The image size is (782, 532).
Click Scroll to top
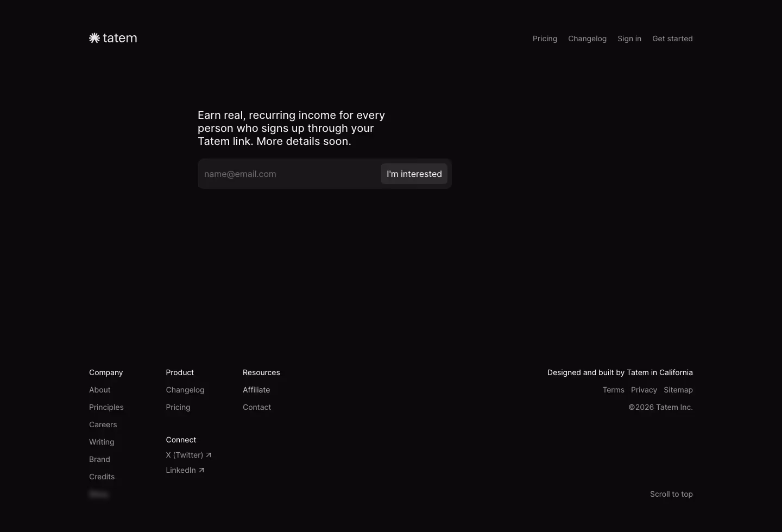coord(671,494)
